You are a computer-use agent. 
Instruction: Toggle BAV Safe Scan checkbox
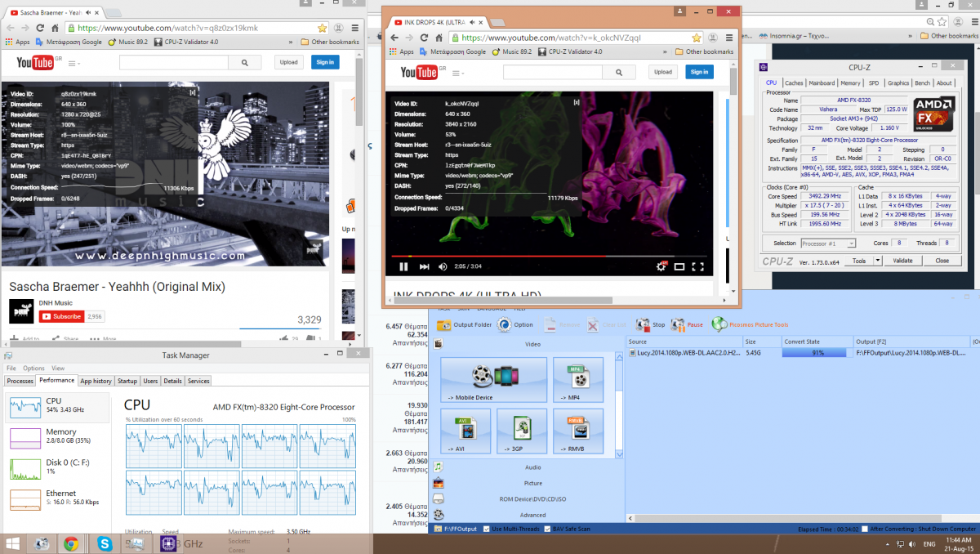click(x=548, y=529)
